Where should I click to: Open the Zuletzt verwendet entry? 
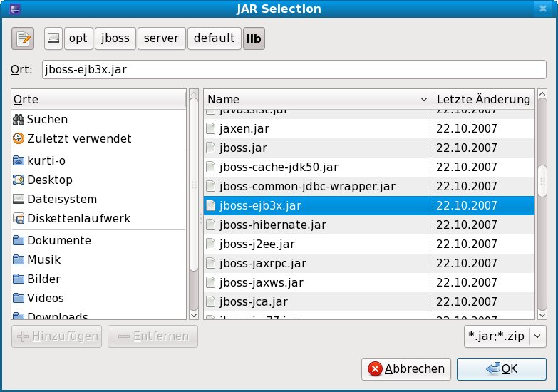click(98, 138)
